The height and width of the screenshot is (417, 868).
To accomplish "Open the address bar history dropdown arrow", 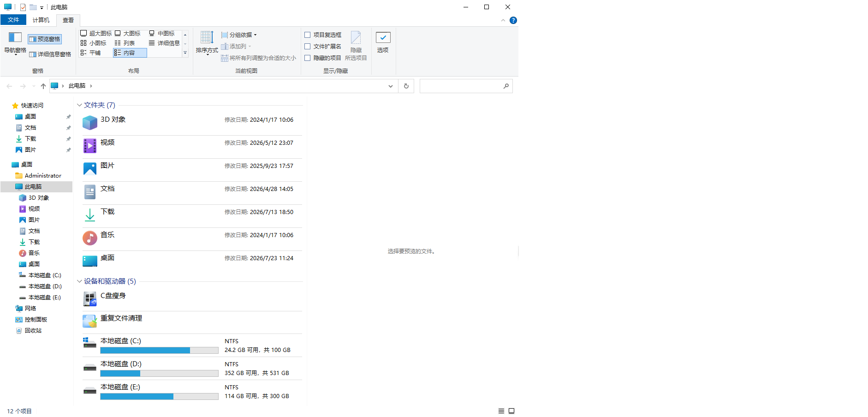I will pos(391,86).
